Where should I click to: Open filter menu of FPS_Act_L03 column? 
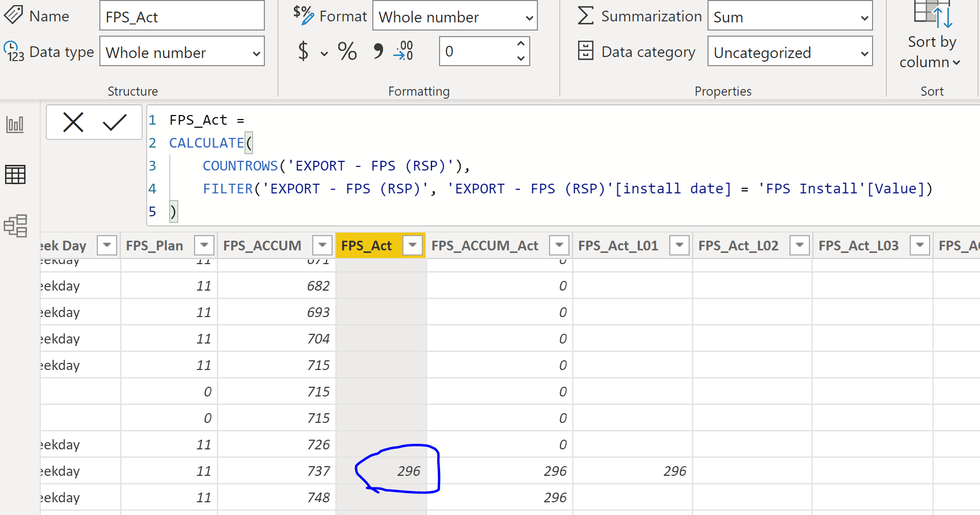click(x=920, y=245)
